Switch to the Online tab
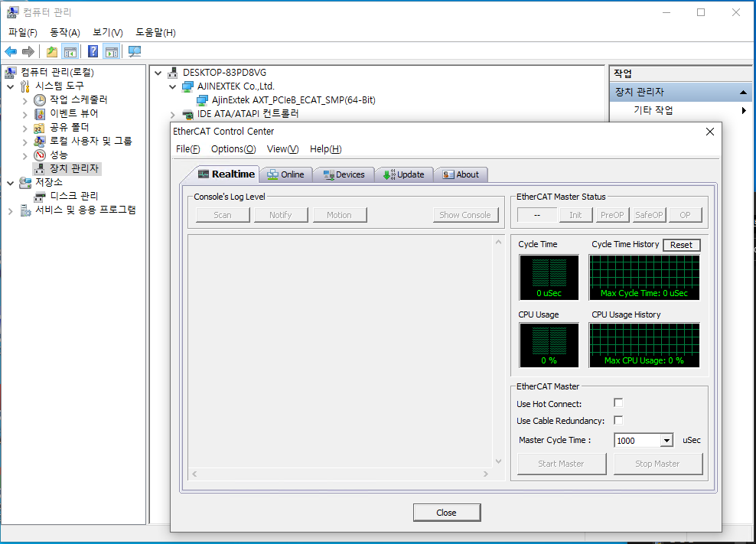 (286, 174)
